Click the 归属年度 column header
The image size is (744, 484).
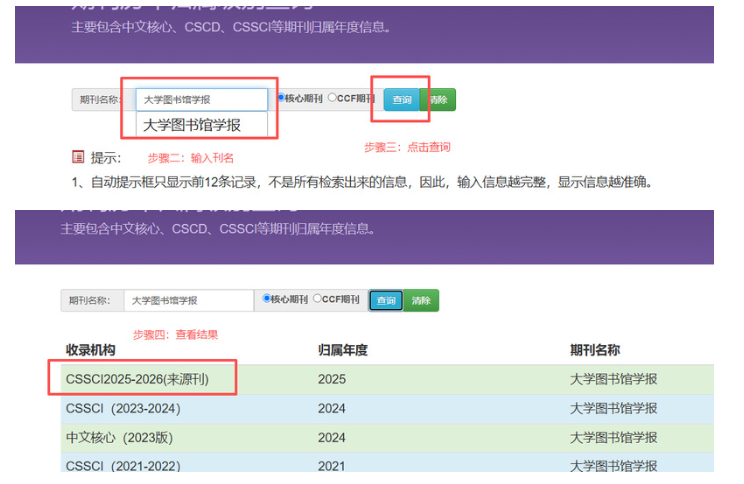[343, 350]
